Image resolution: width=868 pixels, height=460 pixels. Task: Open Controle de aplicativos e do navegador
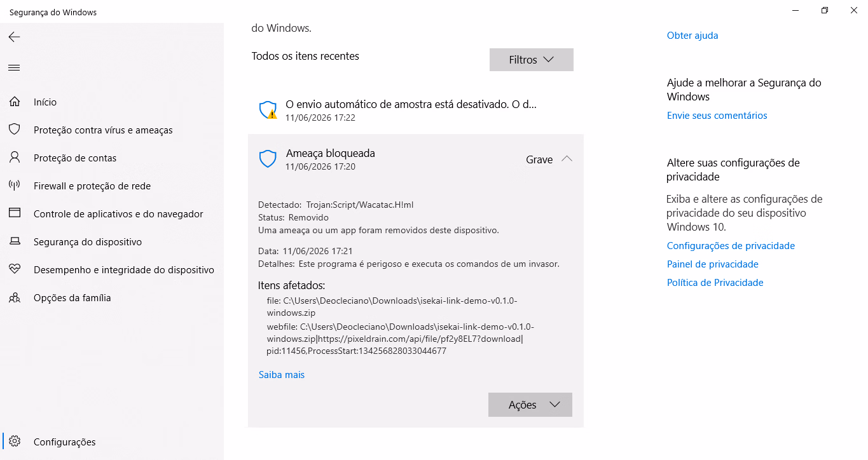tap(118, 213)
